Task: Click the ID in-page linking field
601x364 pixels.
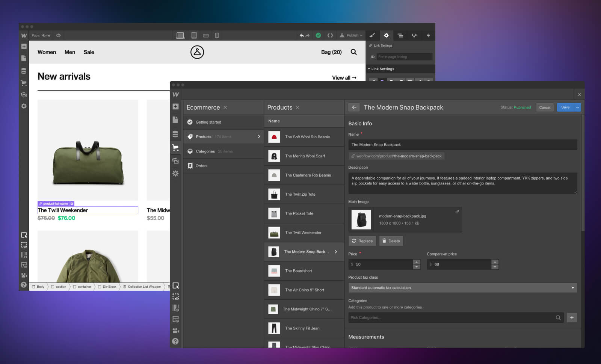Action: click(405, 57)
